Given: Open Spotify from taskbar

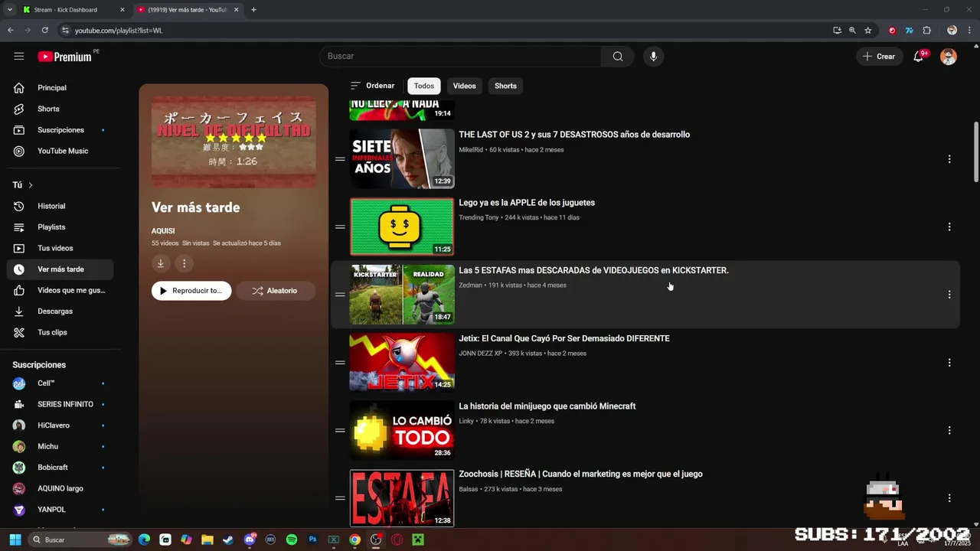Looking at the screenshot, I should click(x=292, y=540).
